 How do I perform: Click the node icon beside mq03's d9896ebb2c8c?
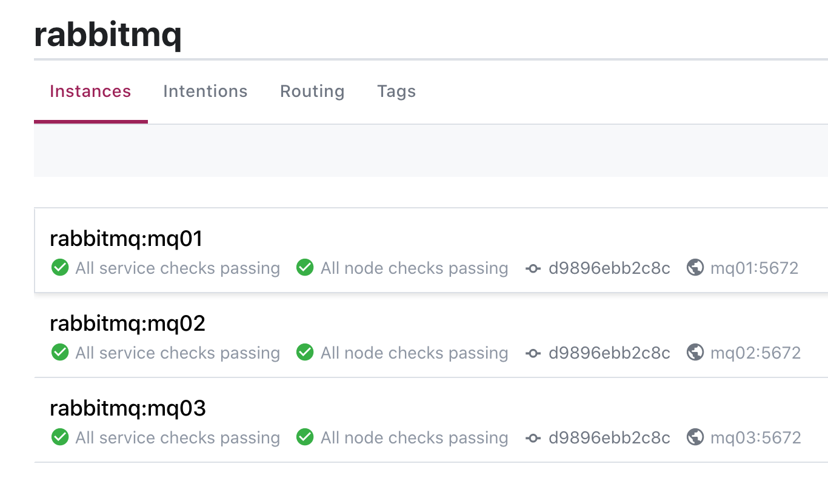click(533, 438)
